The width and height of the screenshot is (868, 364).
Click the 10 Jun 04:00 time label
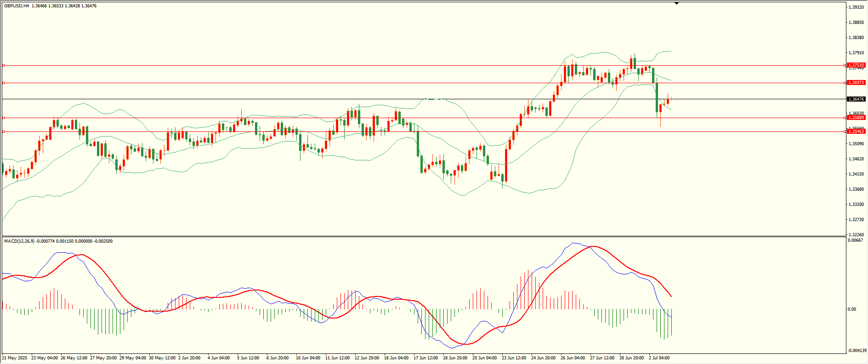pos(308,358)
